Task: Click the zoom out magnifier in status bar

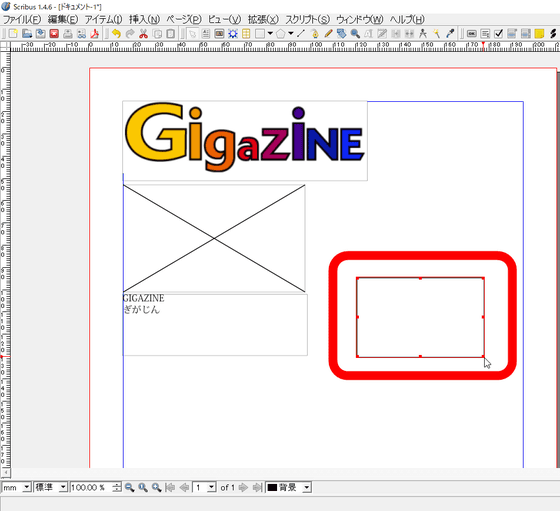Action: pos(129,487)
